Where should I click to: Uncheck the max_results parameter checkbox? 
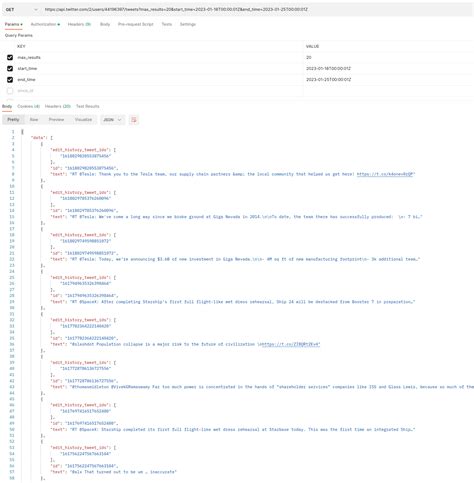10,57
